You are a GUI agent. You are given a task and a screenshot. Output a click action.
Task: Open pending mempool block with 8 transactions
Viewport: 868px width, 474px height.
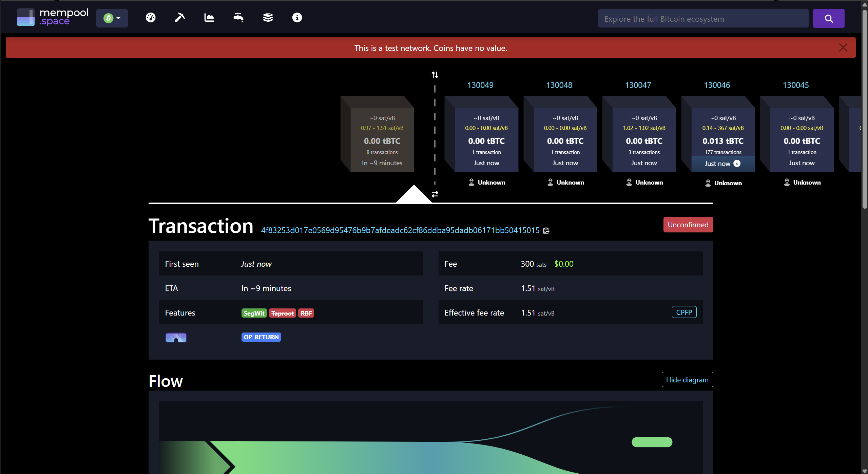(x=382, y=140)
